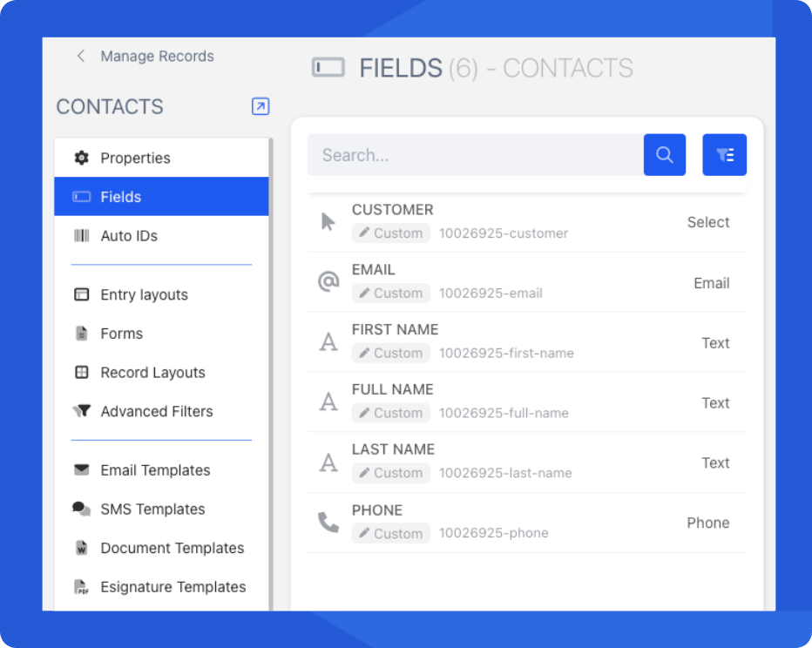Image resolution: width=812 pixels, height=648 pixels.
Task: Click the SMS Templates chat icon
Action: coord(81,509)
